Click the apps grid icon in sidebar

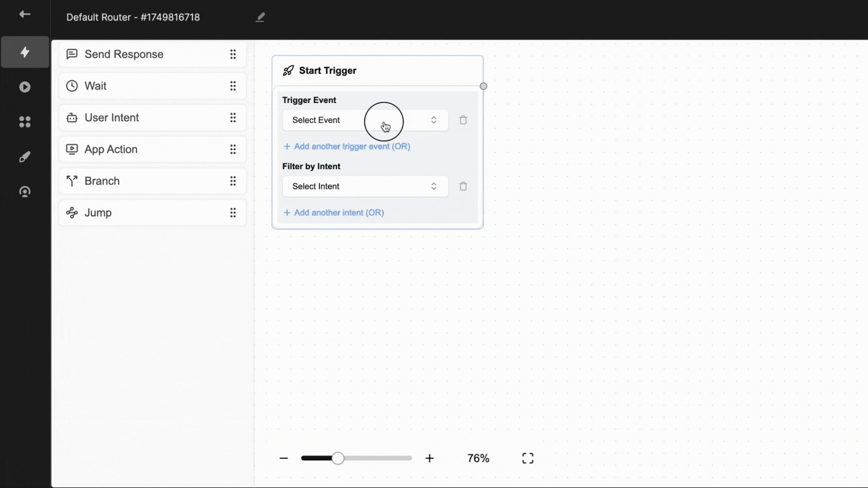pyautogui.click(x=25, y=122)
